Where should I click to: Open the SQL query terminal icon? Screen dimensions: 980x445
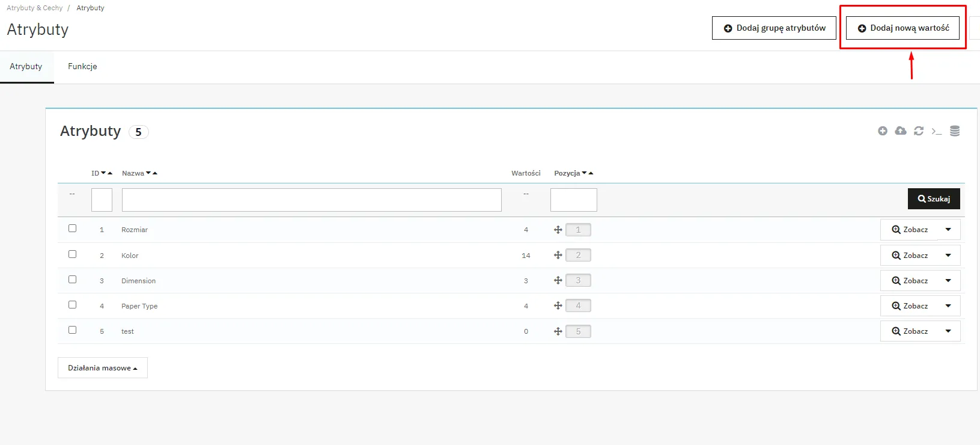[936, 131]
